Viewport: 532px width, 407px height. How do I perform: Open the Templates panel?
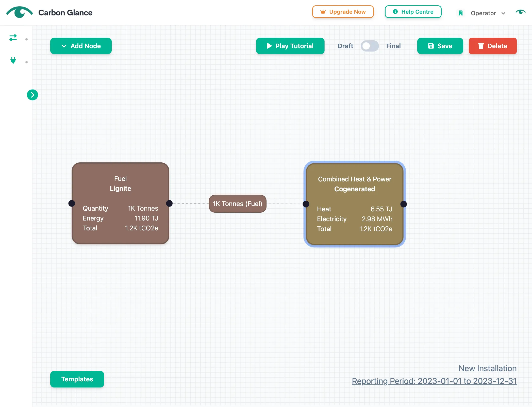tap(77, 379)
